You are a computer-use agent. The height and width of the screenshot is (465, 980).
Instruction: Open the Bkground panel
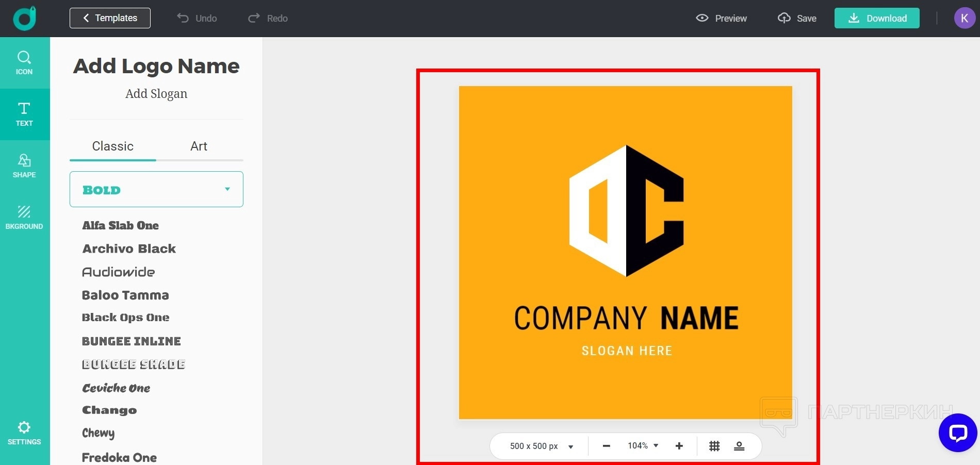click(24, 217)
